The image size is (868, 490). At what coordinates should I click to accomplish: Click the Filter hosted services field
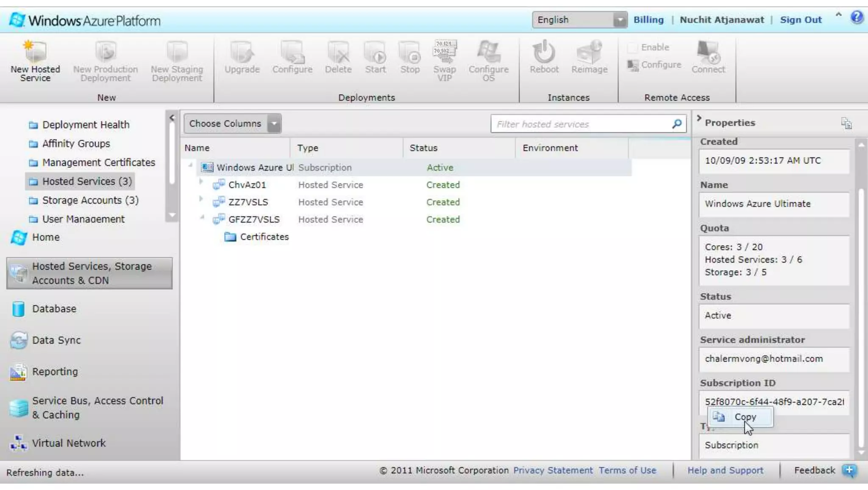[x=581, y=124]
